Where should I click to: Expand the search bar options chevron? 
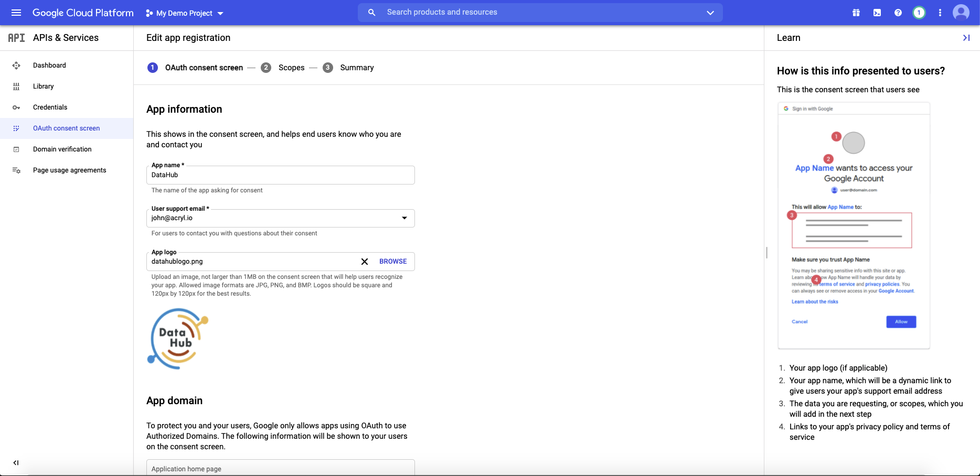point(710,12)
